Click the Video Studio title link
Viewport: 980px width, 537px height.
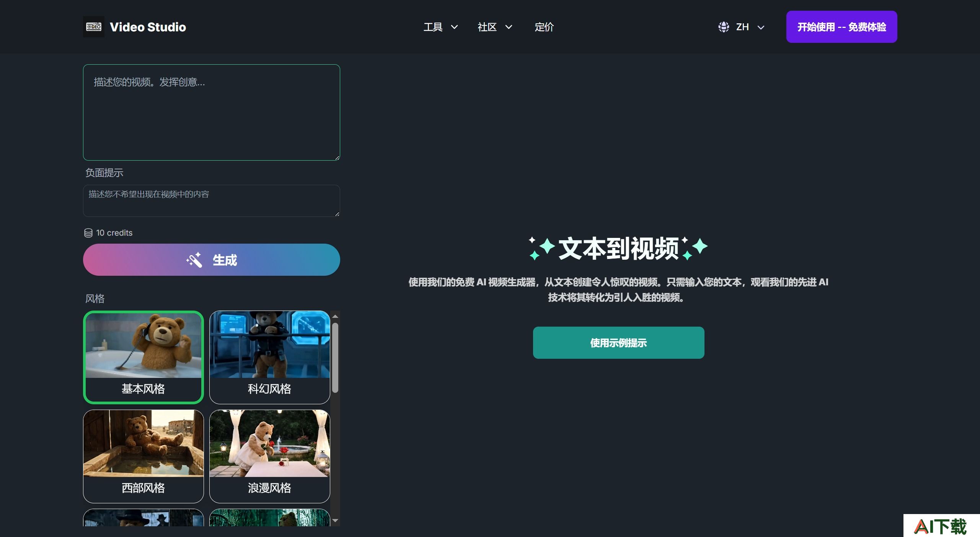pos(148,27)
